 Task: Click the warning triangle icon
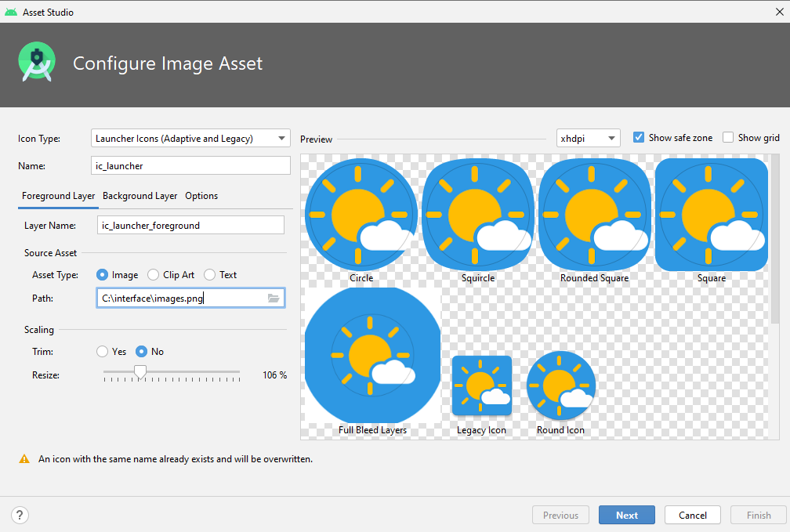[24, 459]
